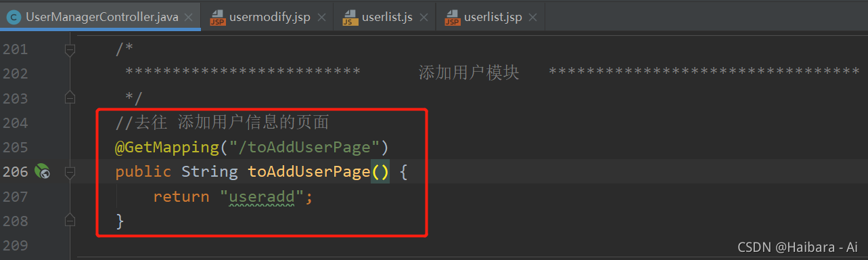The image size is (868, 260).
Task: Close the UserManagerController.java tab
Action: coord(189,17)
